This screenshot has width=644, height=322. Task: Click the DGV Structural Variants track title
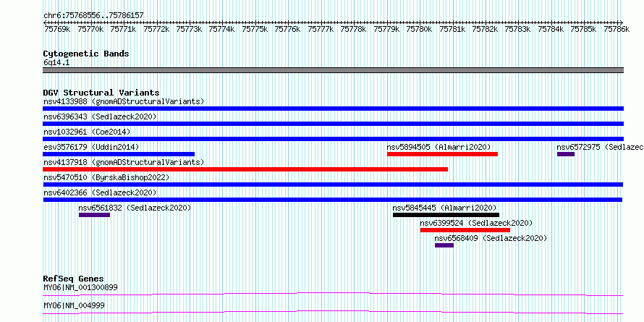coord(101,93)
